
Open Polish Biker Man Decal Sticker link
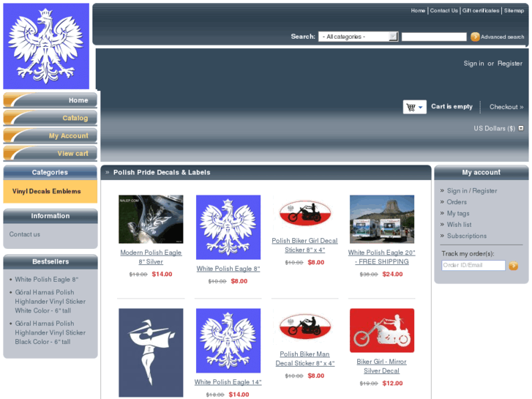304,359
